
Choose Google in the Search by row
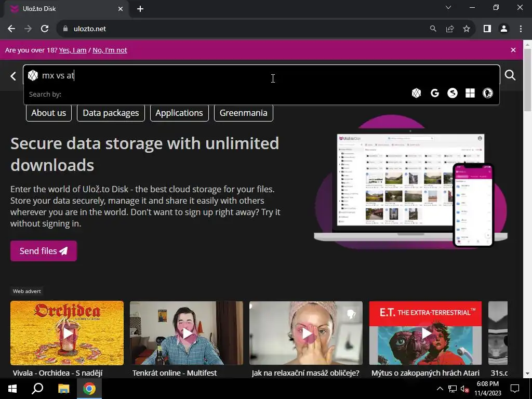[435, 93]
